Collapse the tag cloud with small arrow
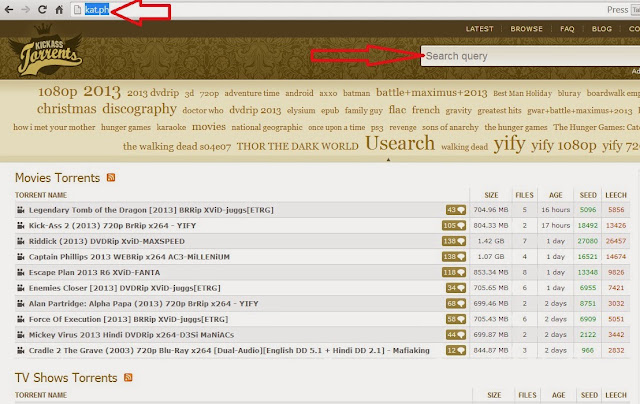The width and height of the screenshot is (640, 404). click(x=388, y=160)
